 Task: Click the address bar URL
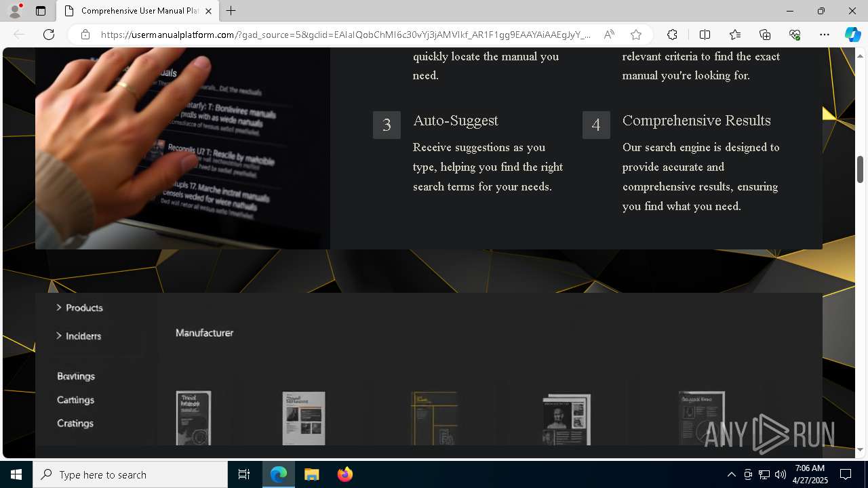point(346,35)
